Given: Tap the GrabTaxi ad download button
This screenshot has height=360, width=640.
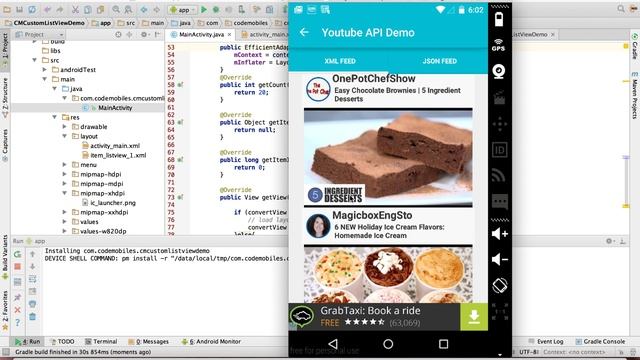Looking at the screenshot, I should click(473, 317).
